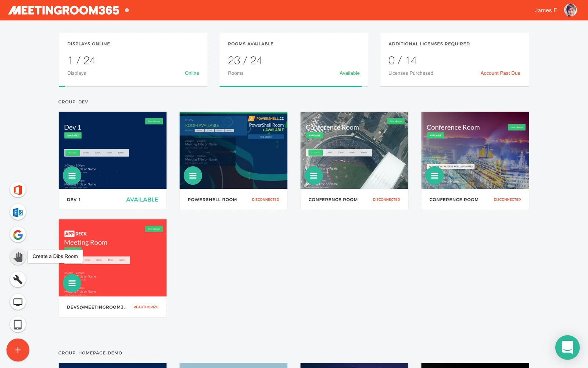The width and height of the screenshot is (588, 368).
Task: Open the tablet device icon
Action: (x=18, y=325)
